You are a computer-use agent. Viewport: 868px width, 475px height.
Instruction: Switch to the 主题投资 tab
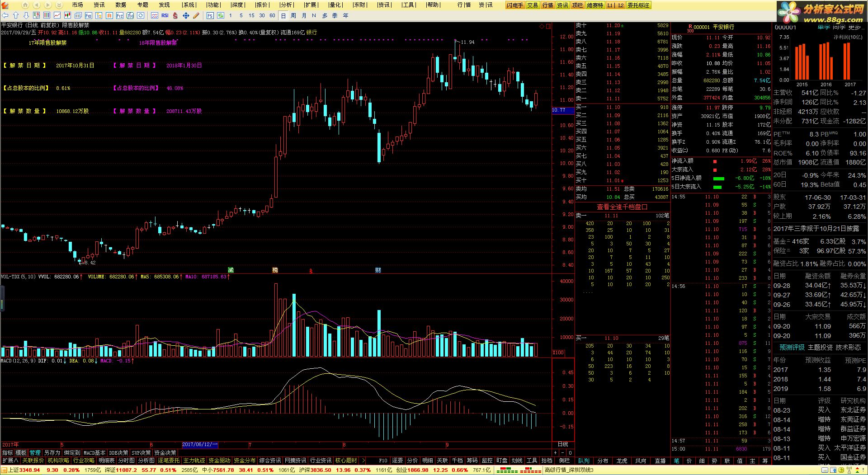pyautogui.click(x=820, y=347)
